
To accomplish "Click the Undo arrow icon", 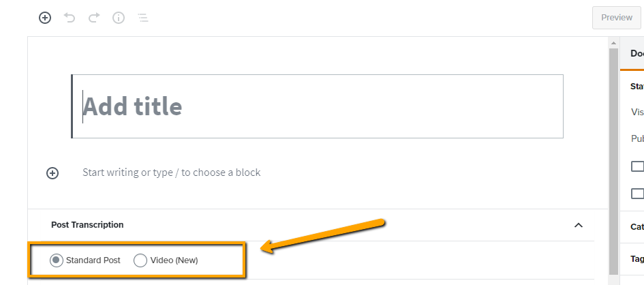I will pyautogui.click(x=70, y=18).
